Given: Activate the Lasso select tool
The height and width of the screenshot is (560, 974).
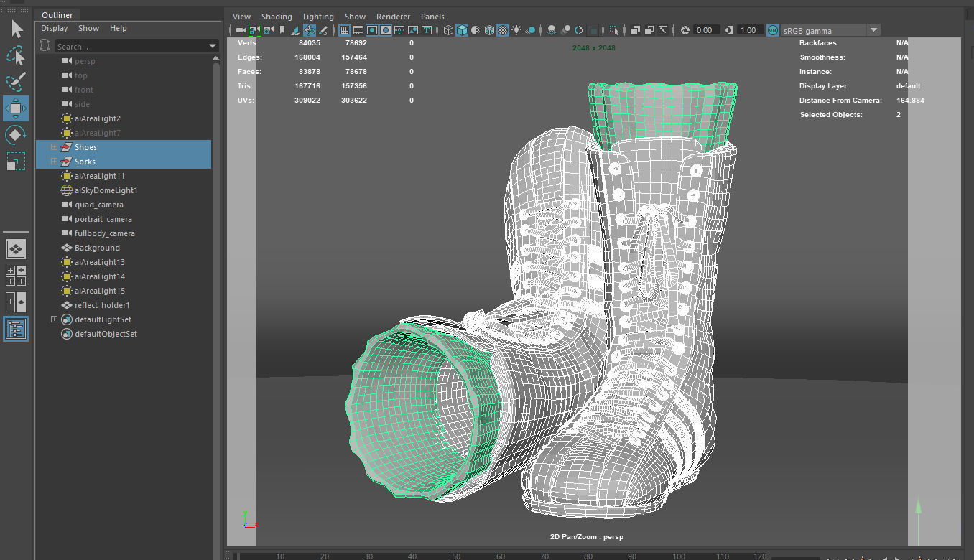Looking at the screenshot, I should (x=16, y=55).
